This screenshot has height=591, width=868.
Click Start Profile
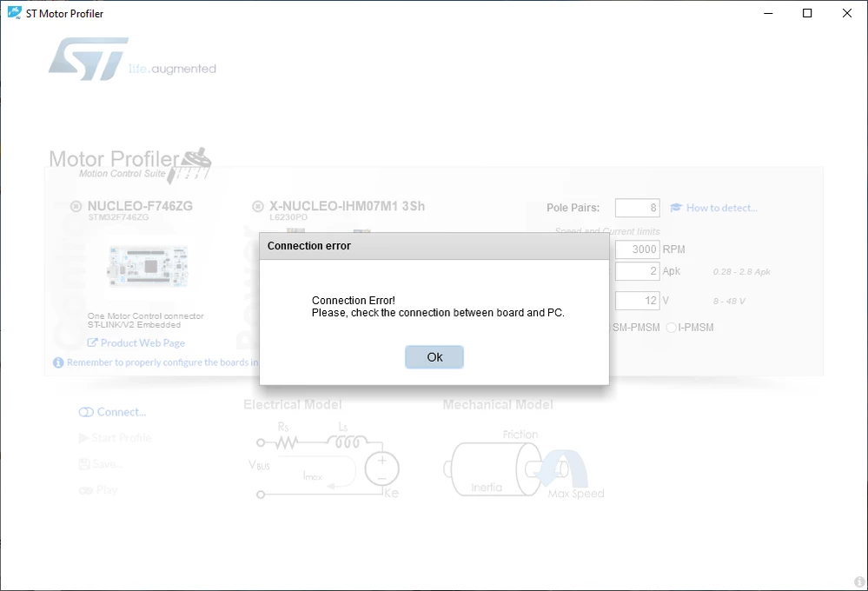(x=122, y=437)
